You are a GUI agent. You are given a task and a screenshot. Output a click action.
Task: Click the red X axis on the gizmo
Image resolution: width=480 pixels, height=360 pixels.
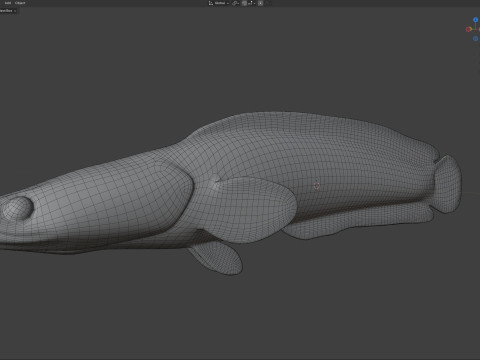pos(468,29)
